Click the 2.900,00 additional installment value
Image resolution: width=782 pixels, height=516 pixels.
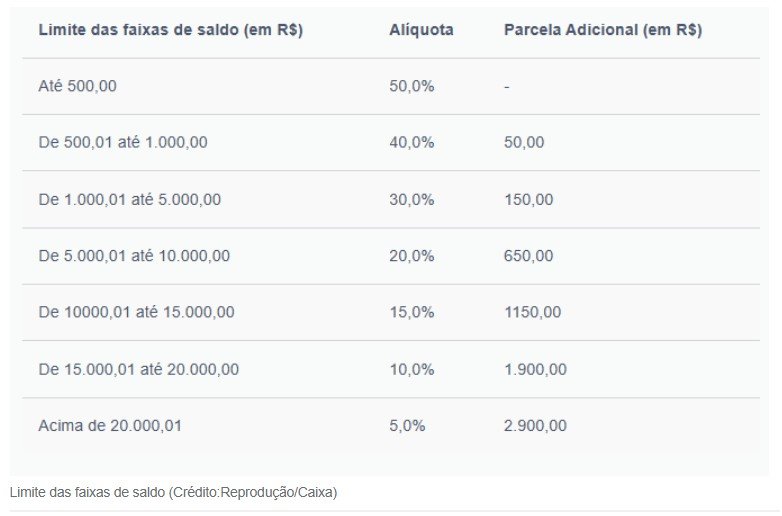coord(535,426)
